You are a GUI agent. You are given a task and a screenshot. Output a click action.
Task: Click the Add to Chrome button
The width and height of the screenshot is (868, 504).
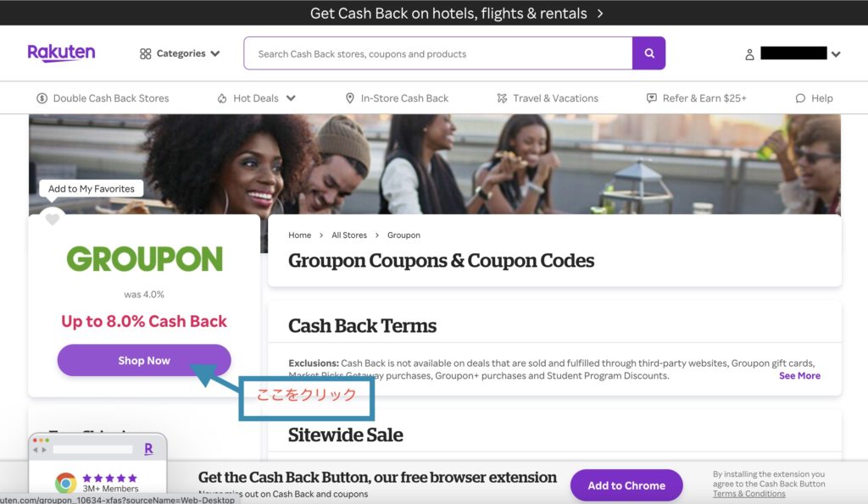click(626, 485)
